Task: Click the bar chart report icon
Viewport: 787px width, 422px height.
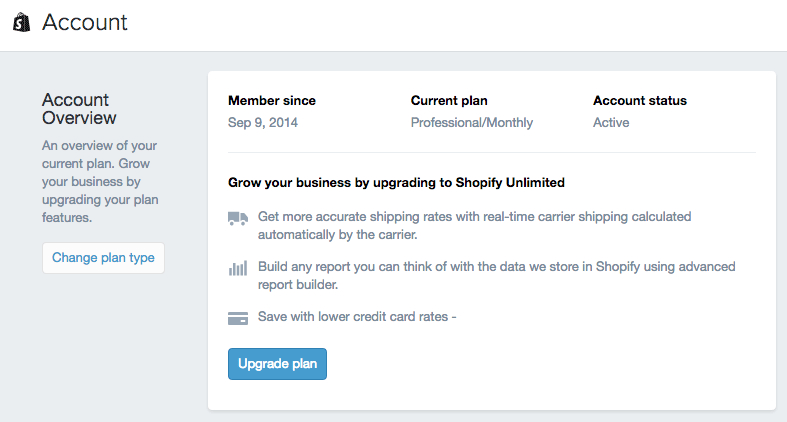Action: (x=238, y=268)
